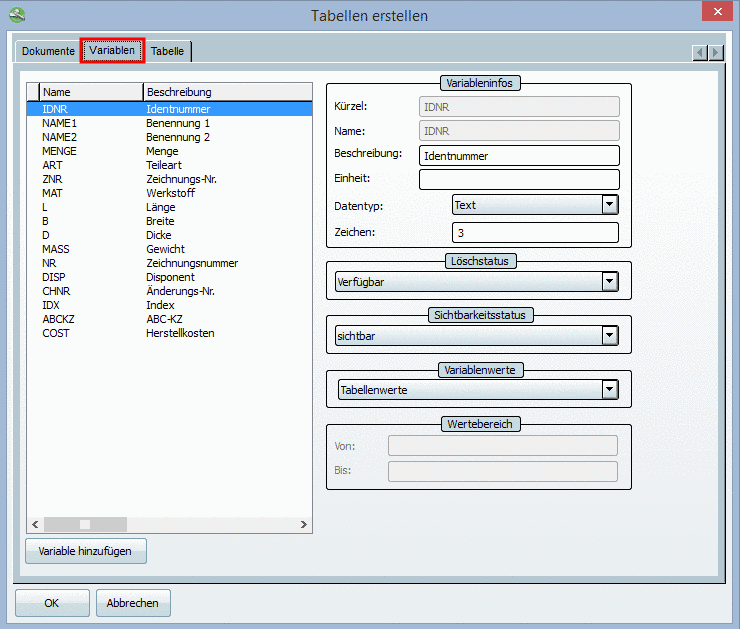
Task: Select the B variable row
Action: point(169,221)
